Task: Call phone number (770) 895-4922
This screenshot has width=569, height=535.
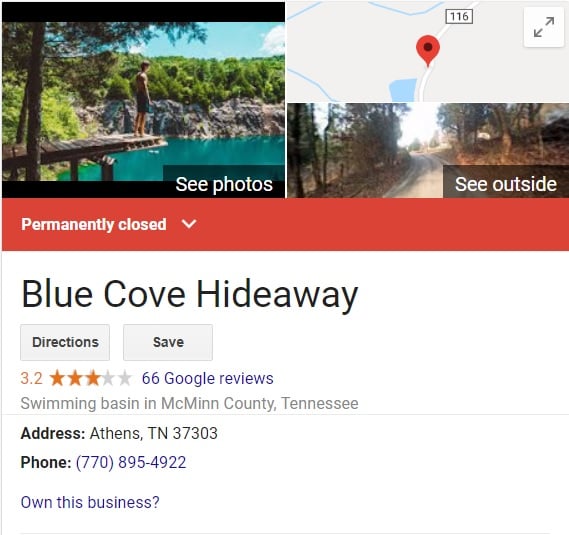Action: pos(131,462)
